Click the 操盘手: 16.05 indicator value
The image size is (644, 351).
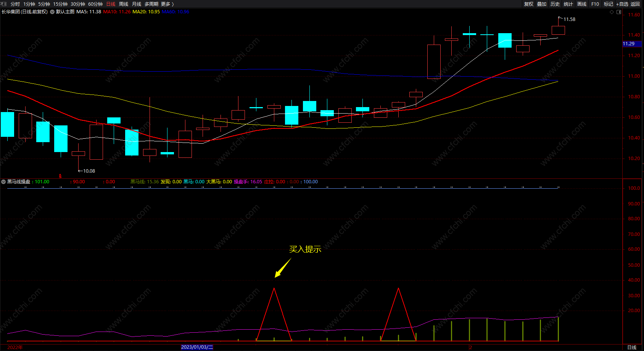click(x=248, y=182)
